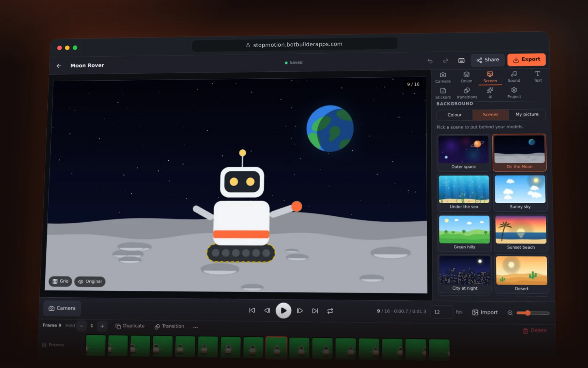Step back one frame
This screenshot has height=368, width=588.
tap(267, 310)
